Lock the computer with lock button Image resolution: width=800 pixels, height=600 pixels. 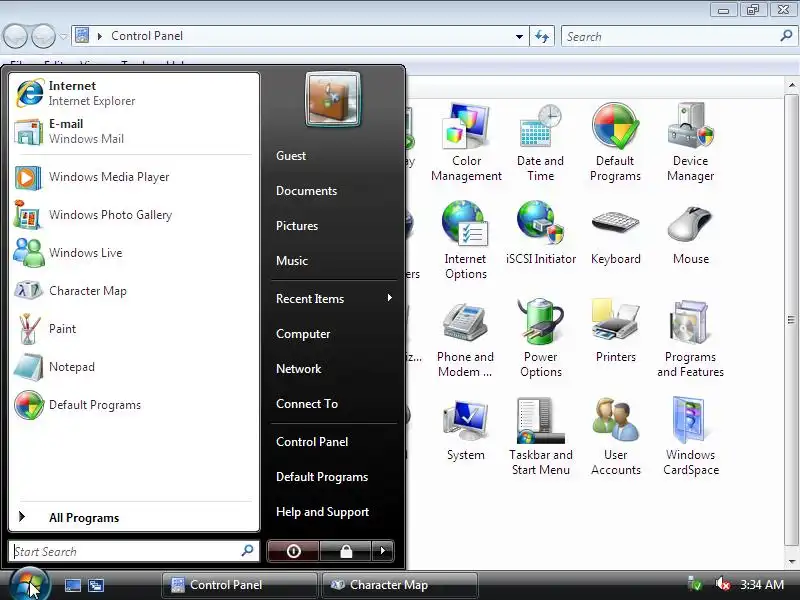(346, 551)
